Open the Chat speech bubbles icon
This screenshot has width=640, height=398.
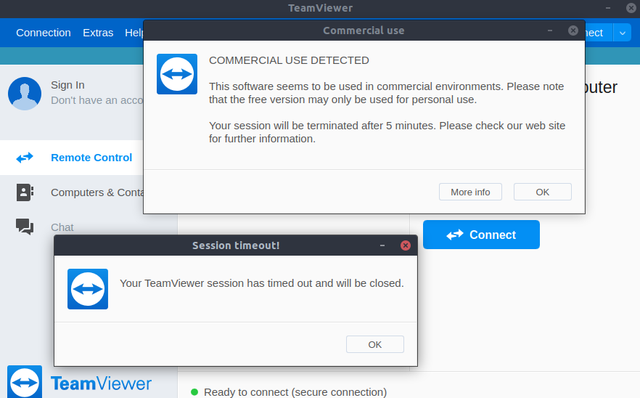click(24, 227)
